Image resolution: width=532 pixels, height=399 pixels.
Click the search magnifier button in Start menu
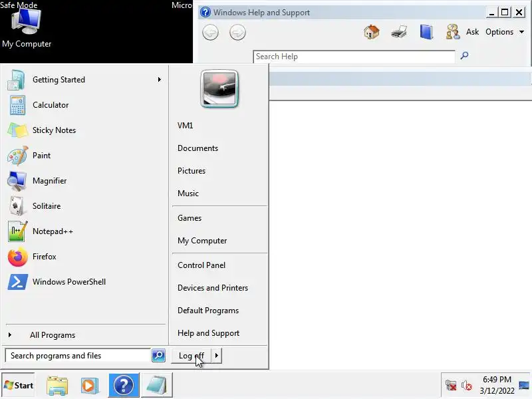point(158,356)
